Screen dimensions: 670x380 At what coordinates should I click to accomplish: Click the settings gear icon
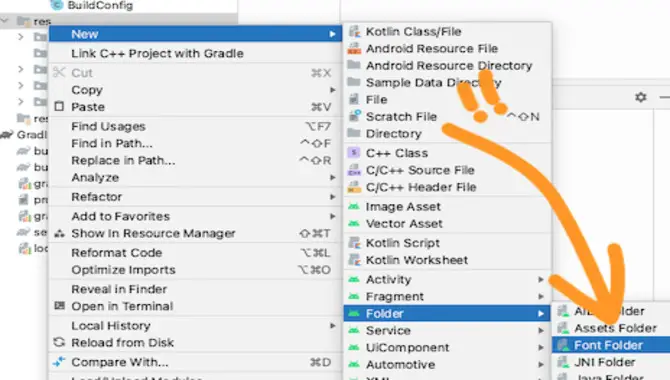(x=641, y=97)
